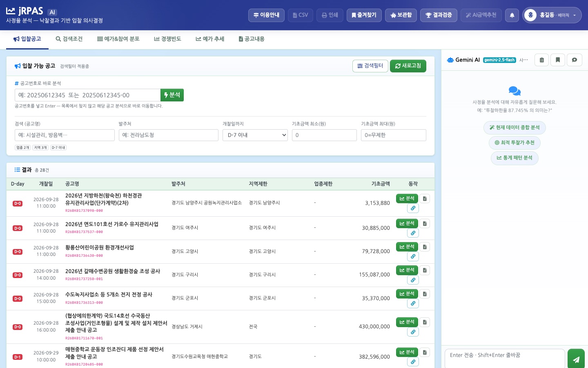Open document icon for 매현중학교 row
This screenshot has height=368, width=588.
[425, 352]
